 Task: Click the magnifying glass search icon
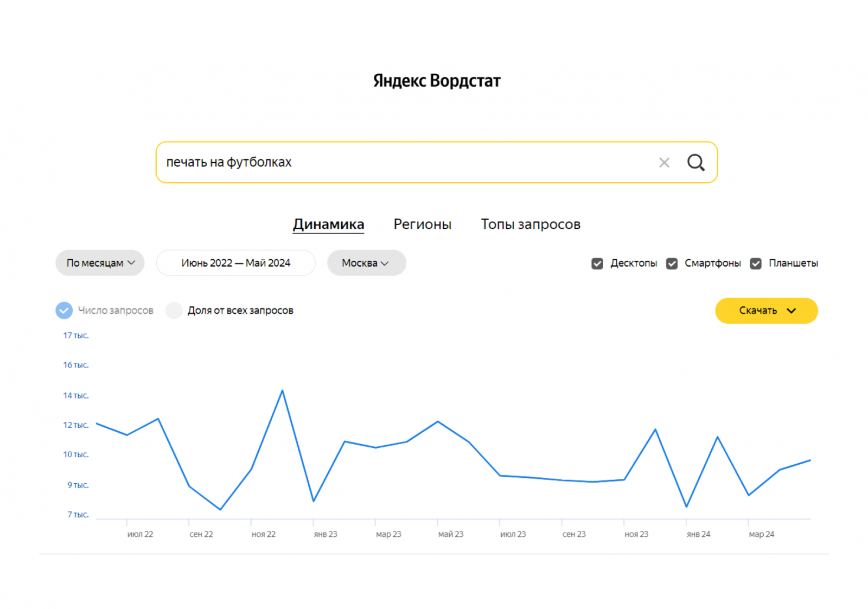[696, 163]
